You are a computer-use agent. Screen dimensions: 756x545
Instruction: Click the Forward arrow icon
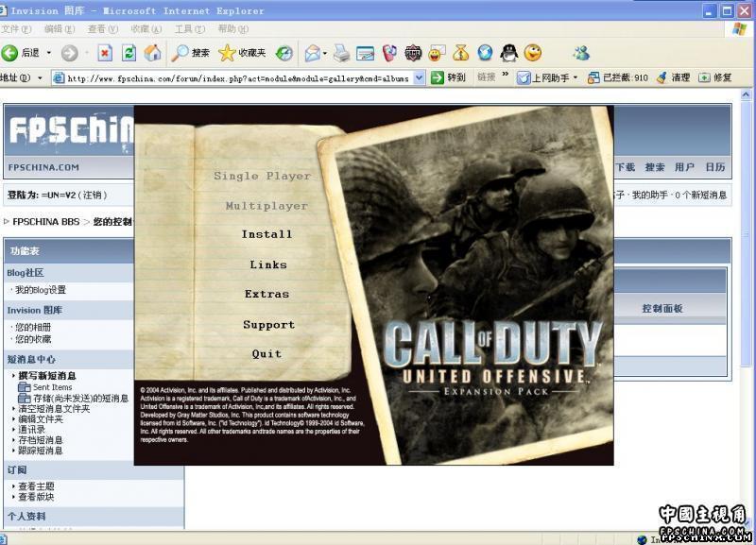click(69, 53)
